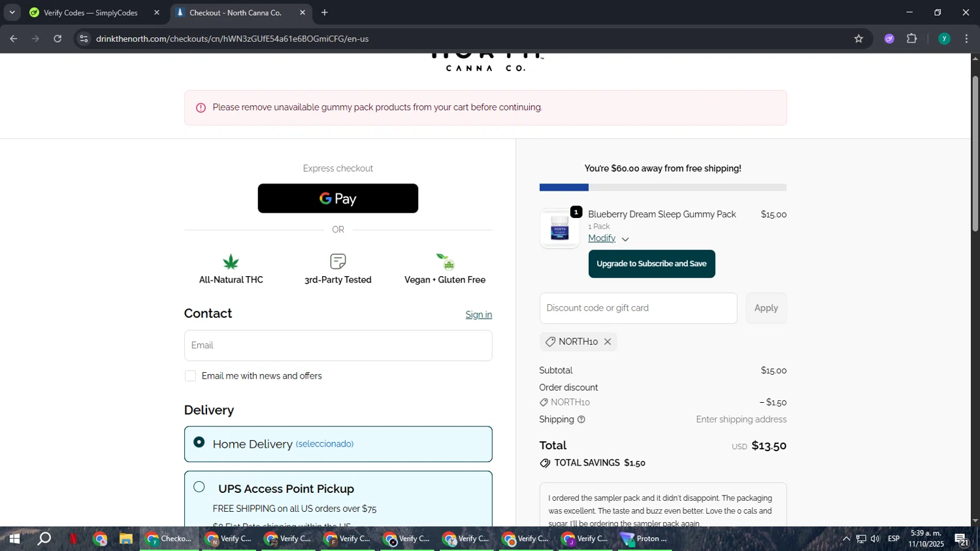Screen dimensions: 980x551
Task: Show hidden system tray icons
Action: (846, 539)
